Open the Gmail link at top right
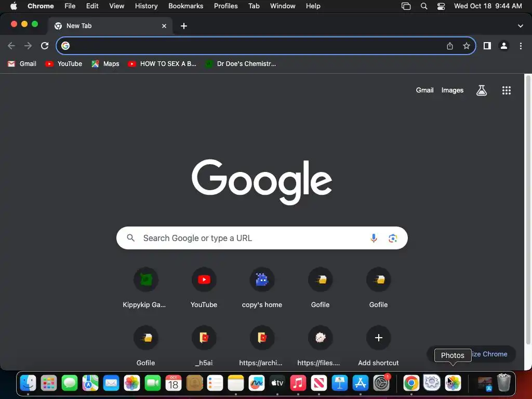The height and width of the screenshot is (399, 532). click(425, 90)
